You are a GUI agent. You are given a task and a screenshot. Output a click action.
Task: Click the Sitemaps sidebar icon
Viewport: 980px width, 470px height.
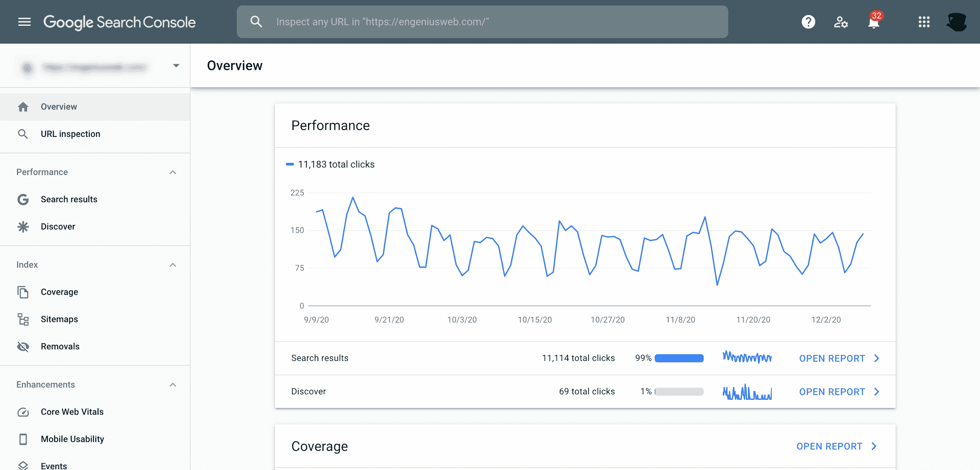(x=24, y=319)
